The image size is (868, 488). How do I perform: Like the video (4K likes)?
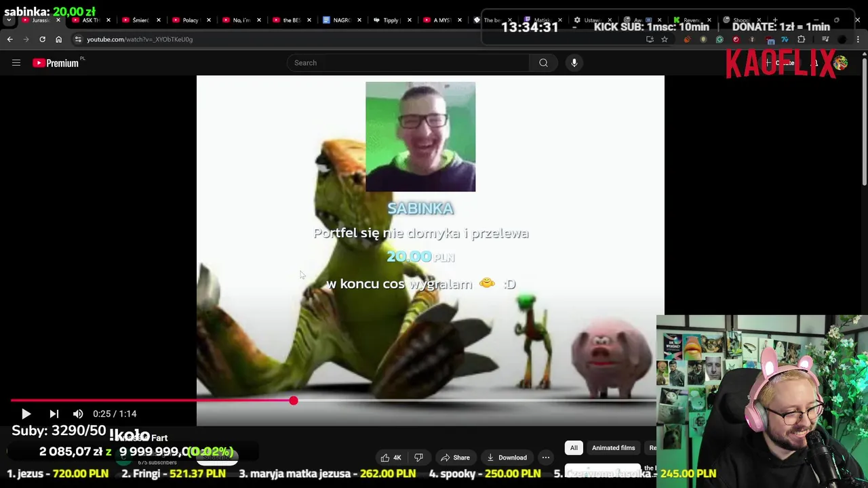point(391,457)
